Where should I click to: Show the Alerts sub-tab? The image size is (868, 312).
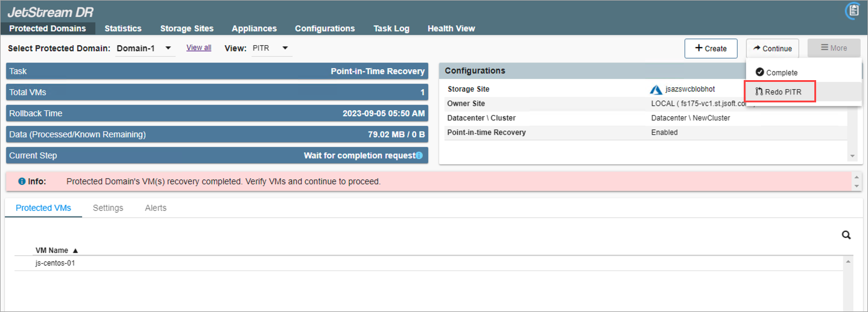pos(156,208)
